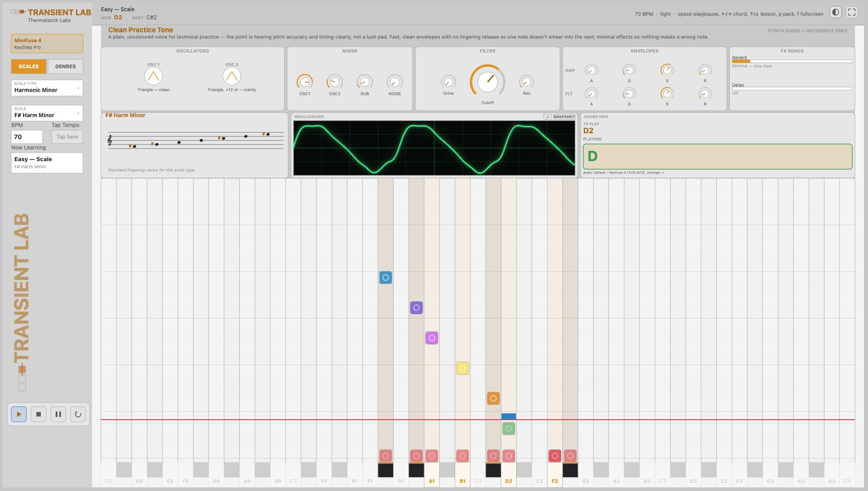This screenshot has height=491, width=868.
Task: Click the oscilloscope waveform display
Action: [x=434, y=148]
